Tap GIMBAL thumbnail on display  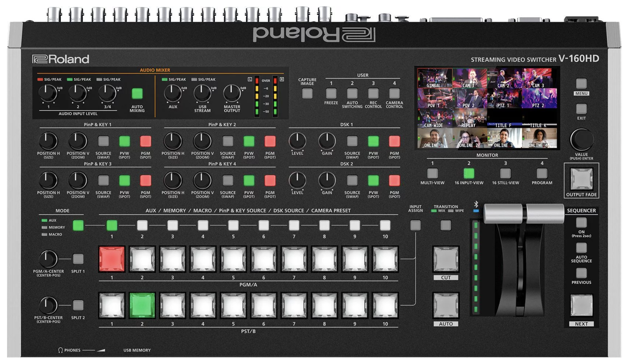coord(435,78)
